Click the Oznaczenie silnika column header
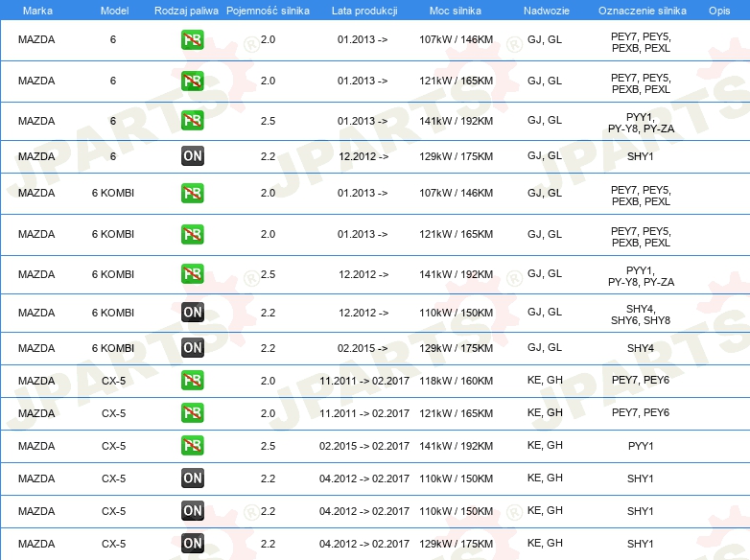The image size is (750, 560). [x=641, y=10]
